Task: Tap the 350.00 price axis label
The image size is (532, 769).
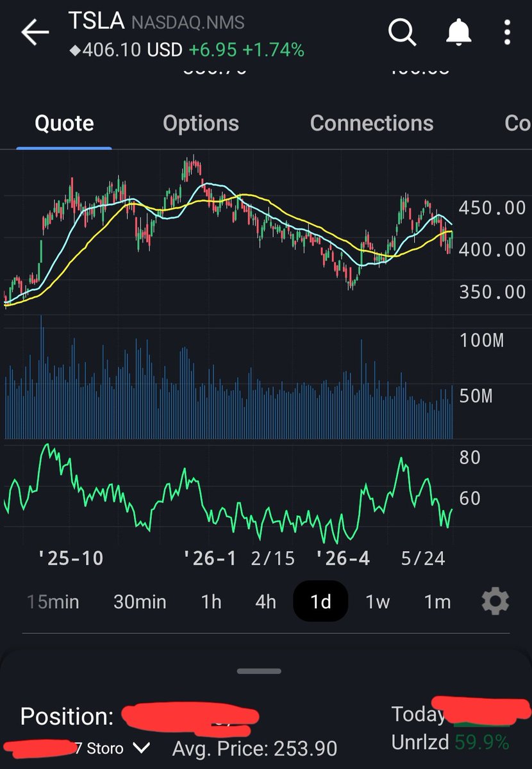Action: pyautogui.click(x=492, y=292)
